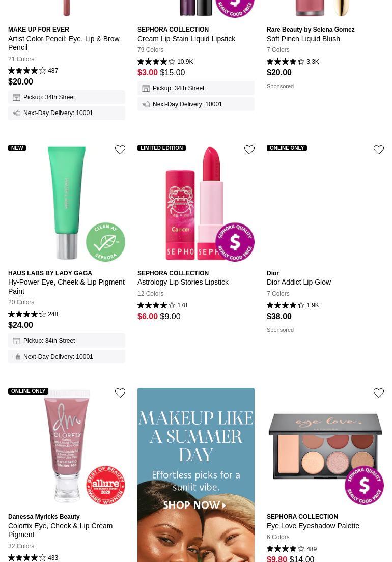Open Dior Addict Lip Glow product link
392x562 pixels.
298,282
